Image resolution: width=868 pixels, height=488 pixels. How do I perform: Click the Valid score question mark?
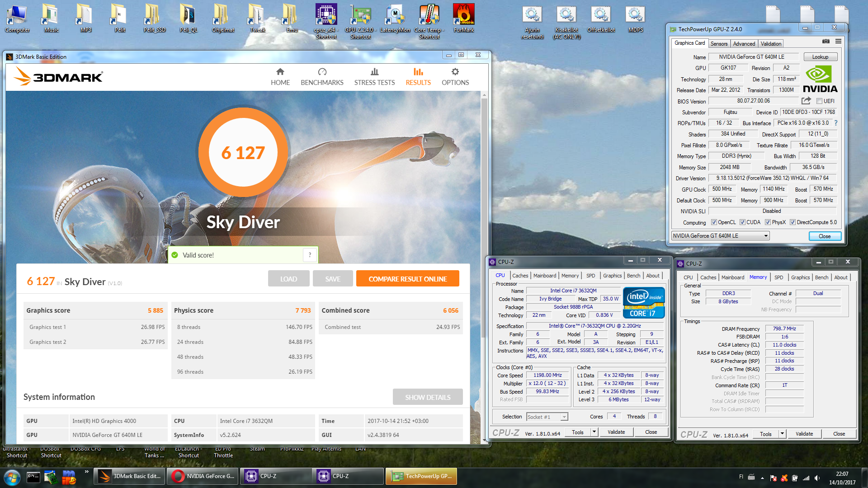(x=310, y=255)
